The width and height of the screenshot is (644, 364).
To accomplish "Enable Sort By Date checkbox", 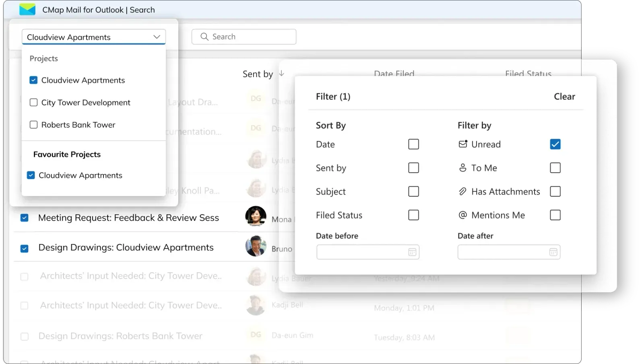I will (413, 144).
